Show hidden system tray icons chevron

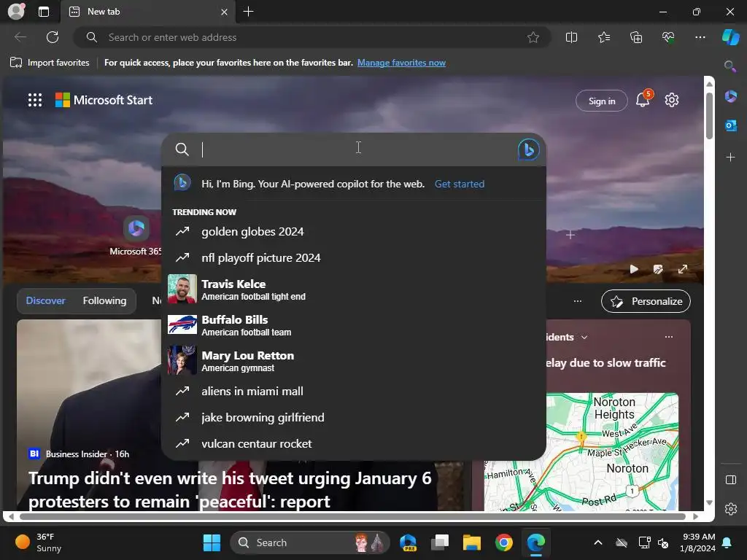tap(598, 542)
